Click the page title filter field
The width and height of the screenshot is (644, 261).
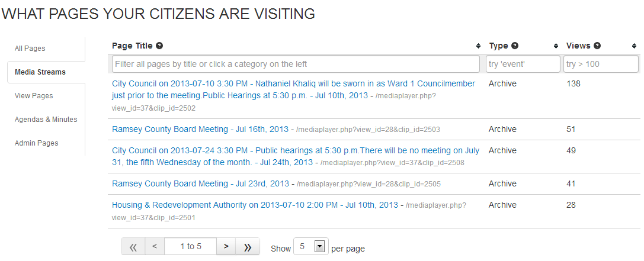tap(295, 64)
